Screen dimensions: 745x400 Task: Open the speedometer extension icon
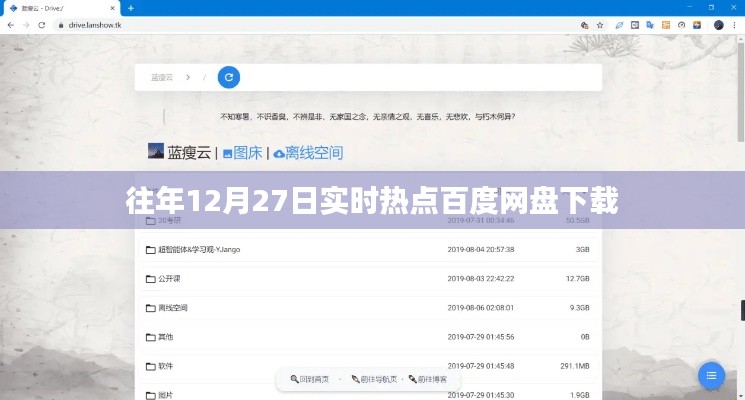point(681,25)
